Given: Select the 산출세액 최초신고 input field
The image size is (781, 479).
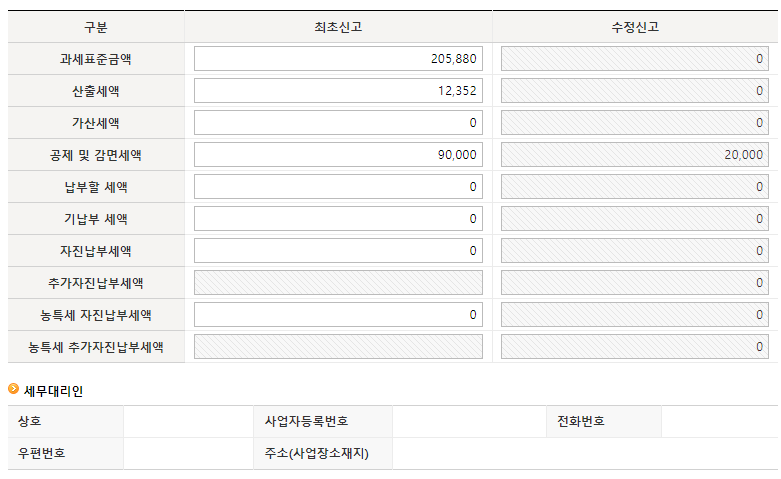Looking at the screenshot, I should (338, 91).
